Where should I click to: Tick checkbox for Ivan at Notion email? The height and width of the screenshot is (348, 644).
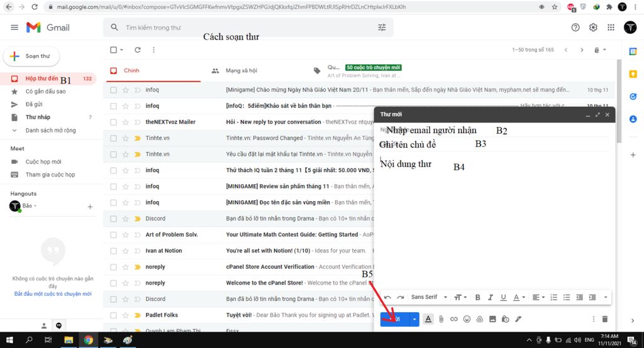point(113,251)
